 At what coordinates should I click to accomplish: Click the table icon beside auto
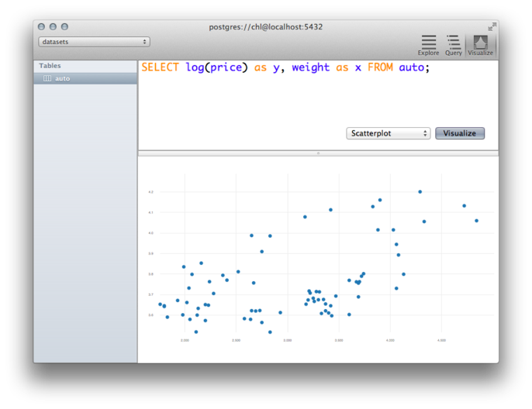click(47, 78)
